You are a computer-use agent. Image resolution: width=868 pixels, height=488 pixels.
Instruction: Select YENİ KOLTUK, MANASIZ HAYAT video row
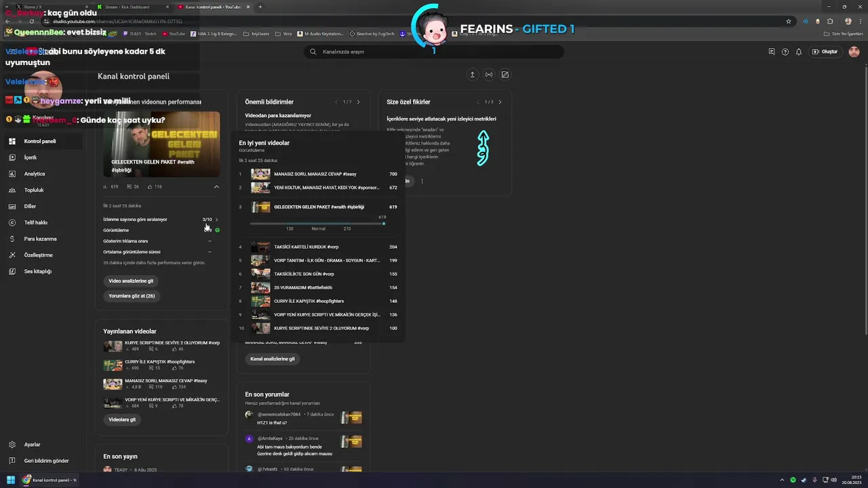point(318,188)
